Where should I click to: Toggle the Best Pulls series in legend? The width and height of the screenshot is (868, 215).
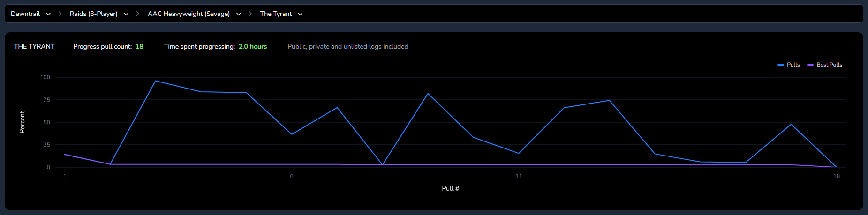[825, 65]
